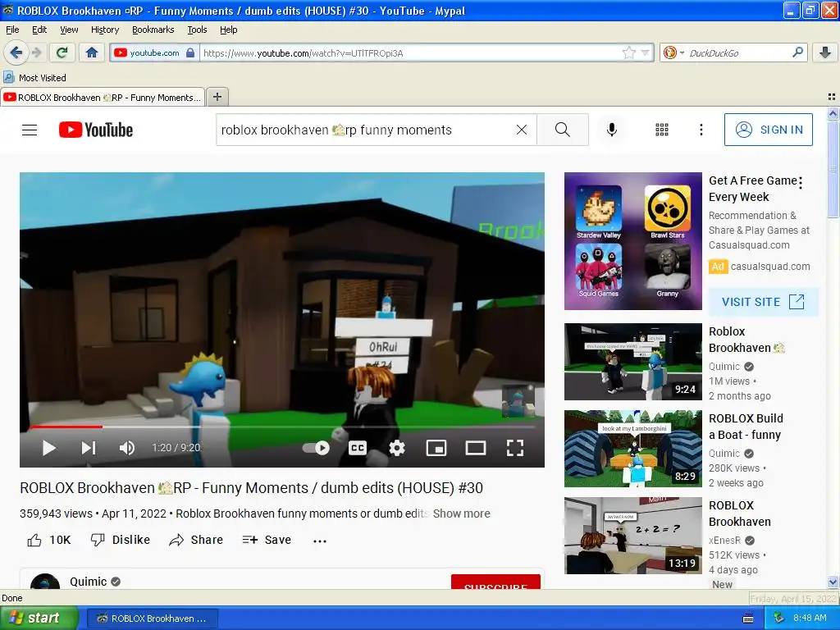The height and width of the screenshot is (630, 840).
Task: Skip to next video with Next button
Action: click(89, 448)
